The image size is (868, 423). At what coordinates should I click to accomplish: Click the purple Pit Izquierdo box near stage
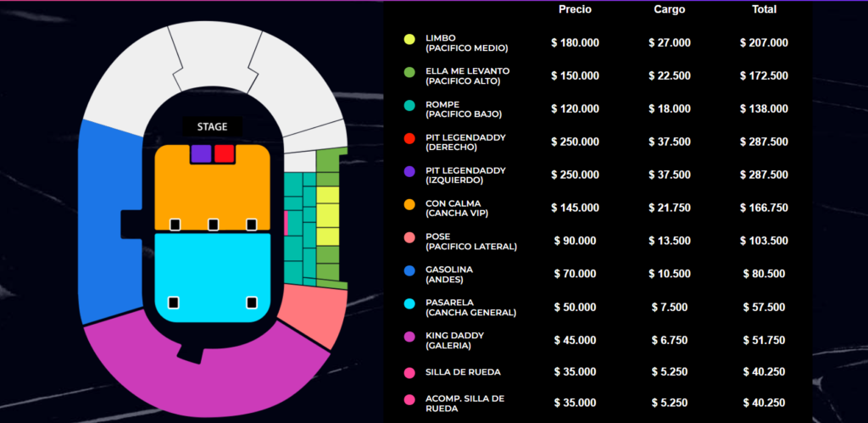201,154
